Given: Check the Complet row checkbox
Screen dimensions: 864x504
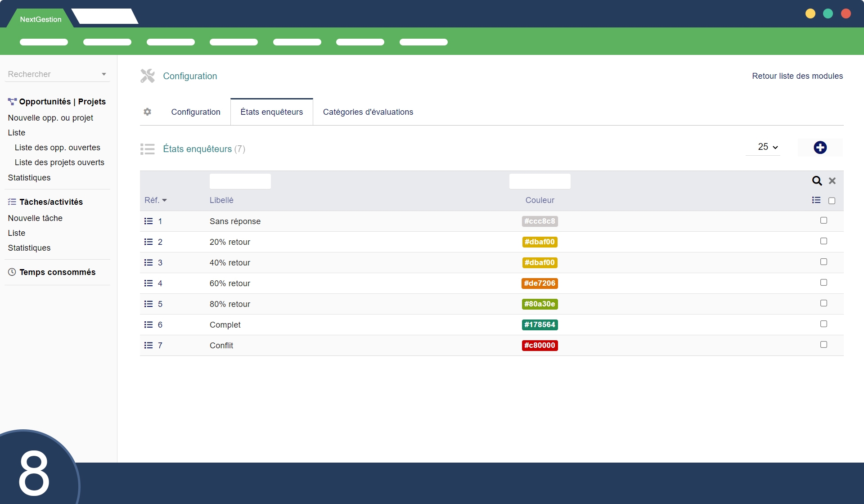Looking at the screenshot, I should [823, 324].
